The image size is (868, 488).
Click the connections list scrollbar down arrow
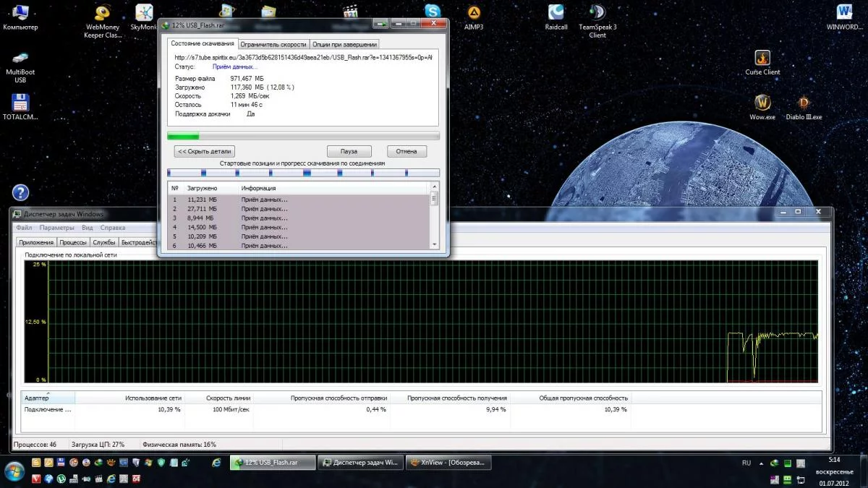coord(434,246)
